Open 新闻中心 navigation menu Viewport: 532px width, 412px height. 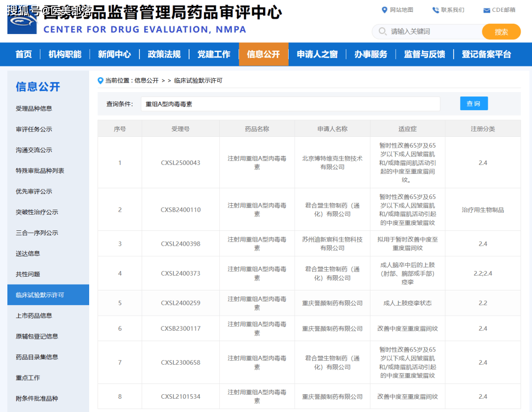pyautogui.click(x=114, y=54)
